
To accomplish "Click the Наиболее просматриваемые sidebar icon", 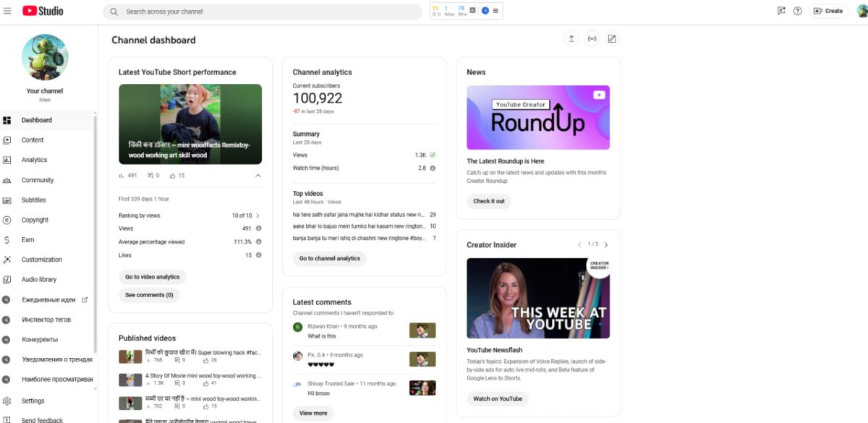I will click(7, 379).
